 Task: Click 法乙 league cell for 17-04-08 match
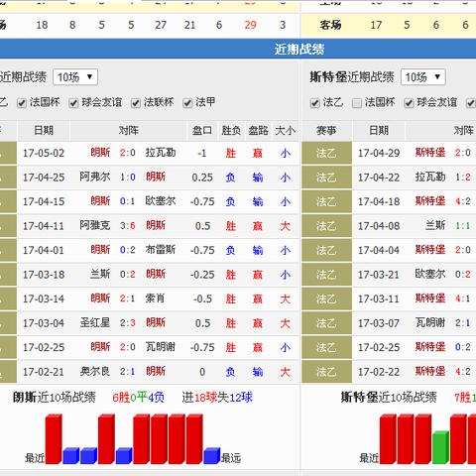tap(326, 226)
